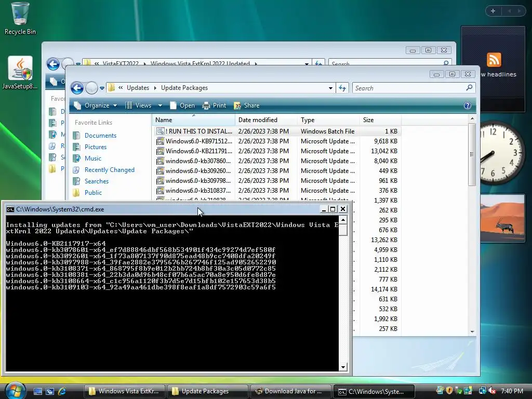The height and width of the screenshot is (399, 532).
Task: Click the Views toolbar button
Action: pos(138,105)
